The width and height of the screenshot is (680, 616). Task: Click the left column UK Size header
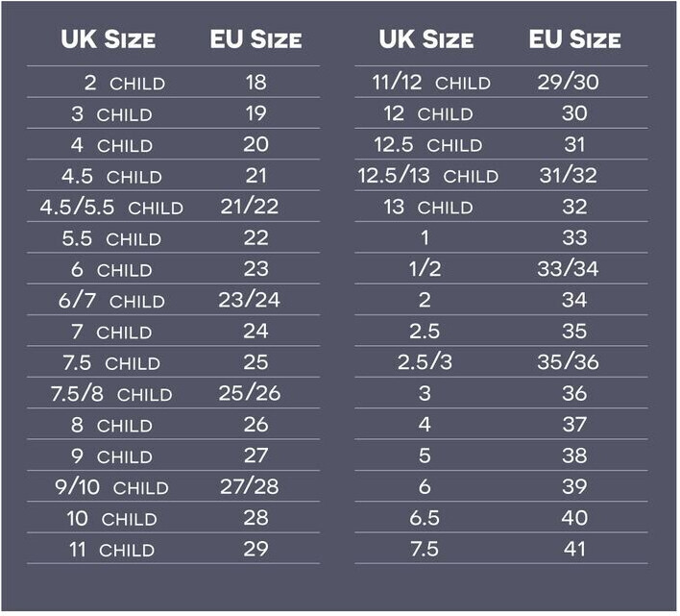(108, 39)
